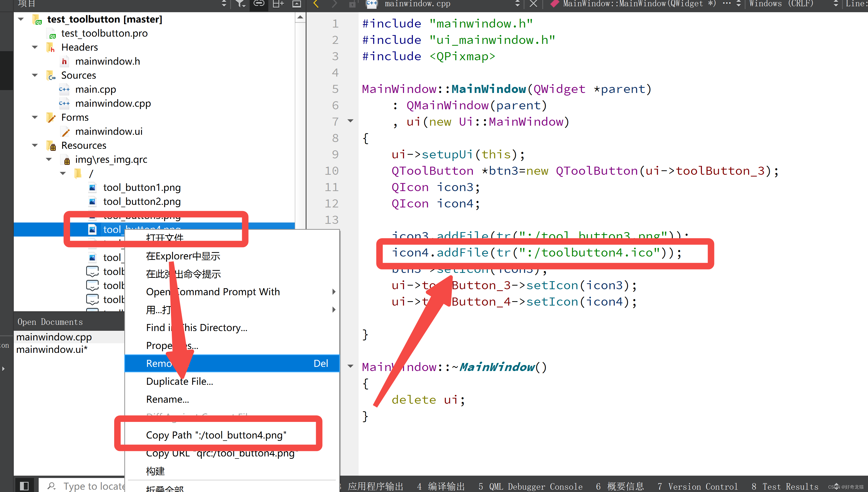Click the pink symbol icon beside MainWindow::MainWindow
Screen dimensions: 868x492
(554, 3)
